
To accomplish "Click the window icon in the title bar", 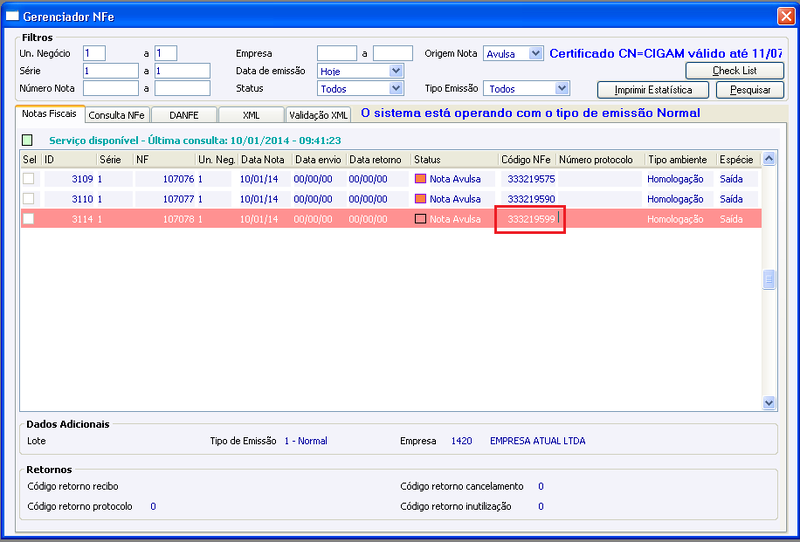I will pyautogui.click(x=12, y=16).
